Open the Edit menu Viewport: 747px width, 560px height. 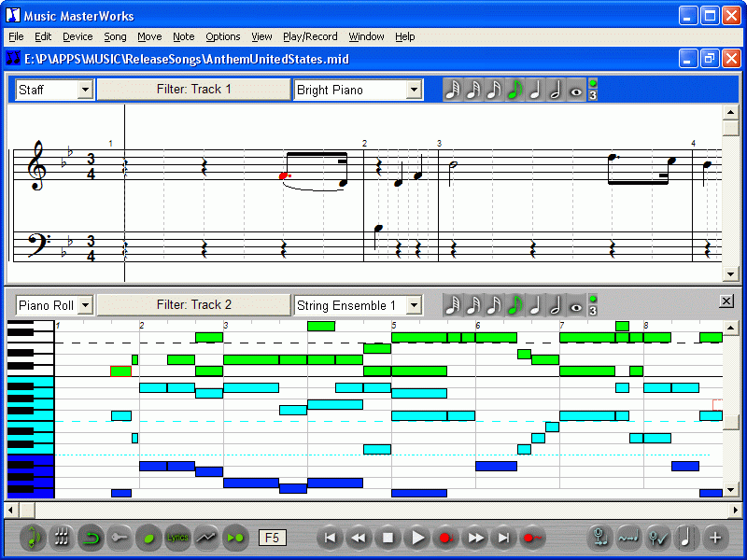43,36
